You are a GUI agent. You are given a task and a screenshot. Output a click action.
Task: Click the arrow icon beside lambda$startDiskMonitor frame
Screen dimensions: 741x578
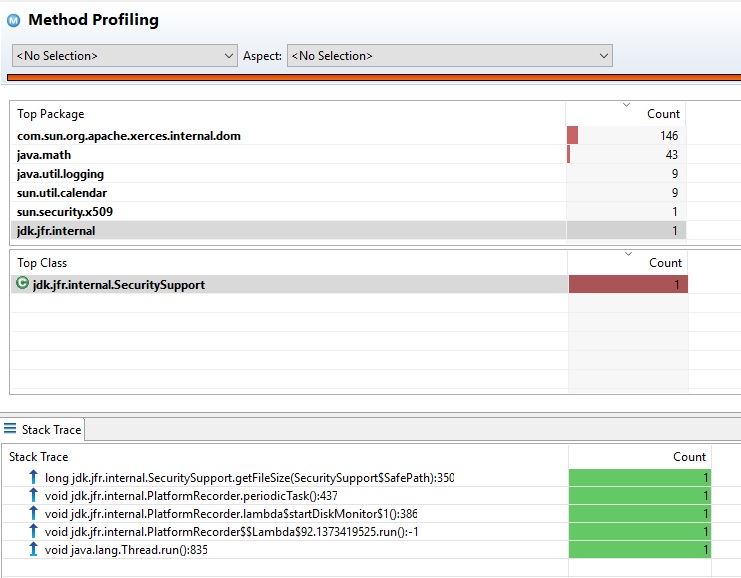(x=34, y=514)
